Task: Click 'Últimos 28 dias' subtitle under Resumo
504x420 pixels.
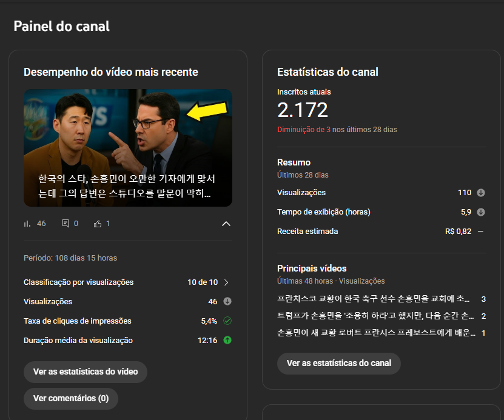Action: [x=303, y=175]
